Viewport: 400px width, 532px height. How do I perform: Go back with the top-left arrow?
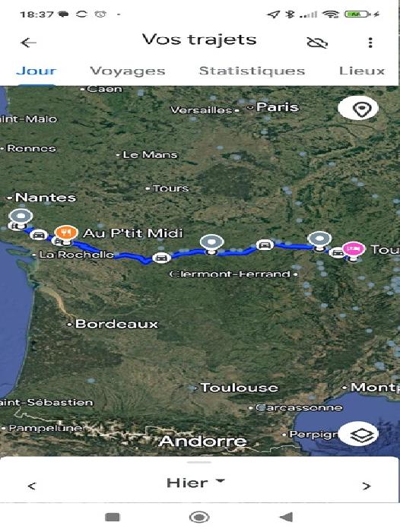[29, 43]
